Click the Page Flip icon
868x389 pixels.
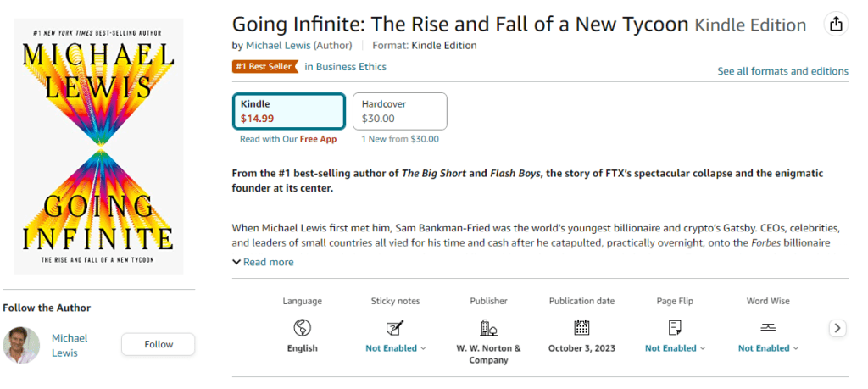coord(675,327)
